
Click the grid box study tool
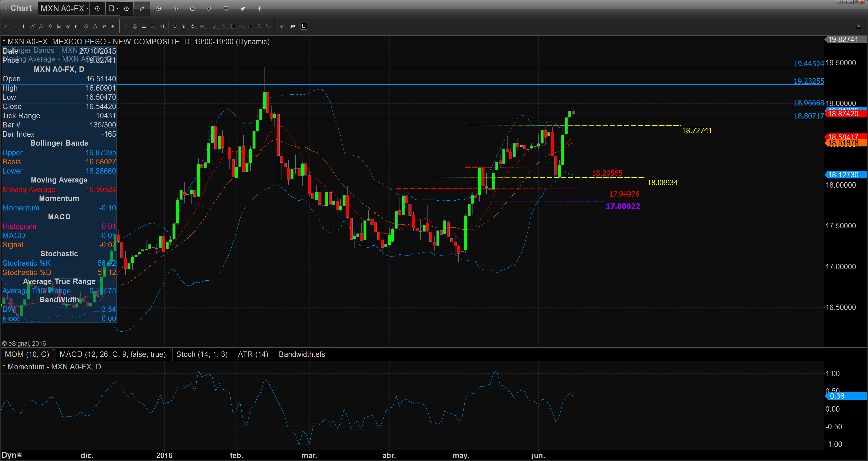tap(233, 26)
